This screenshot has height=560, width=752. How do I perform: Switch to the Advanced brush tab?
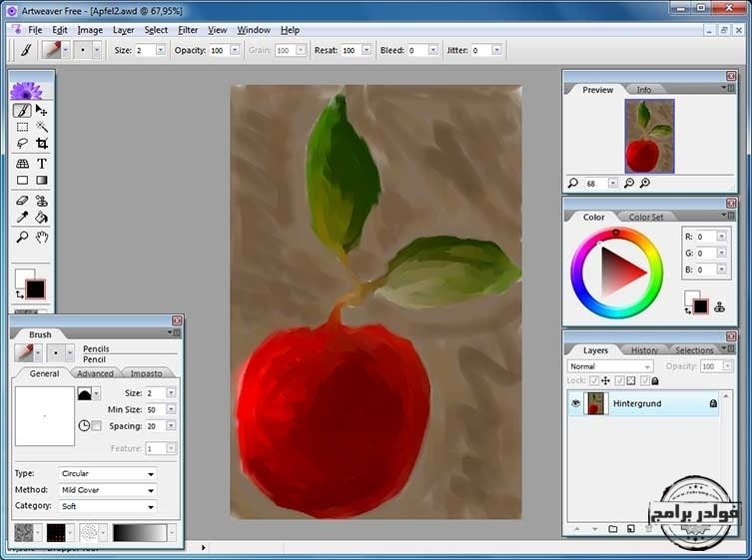95,373
